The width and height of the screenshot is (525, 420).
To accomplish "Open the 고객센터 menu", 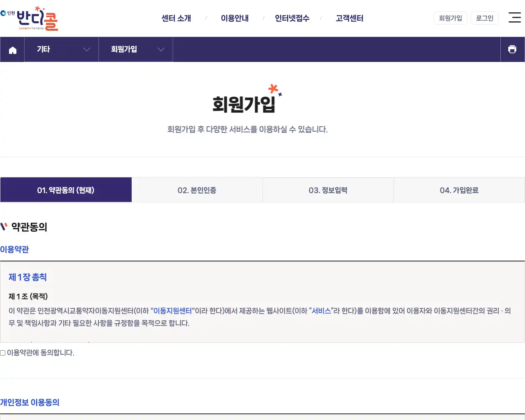I will click(349, 18).
